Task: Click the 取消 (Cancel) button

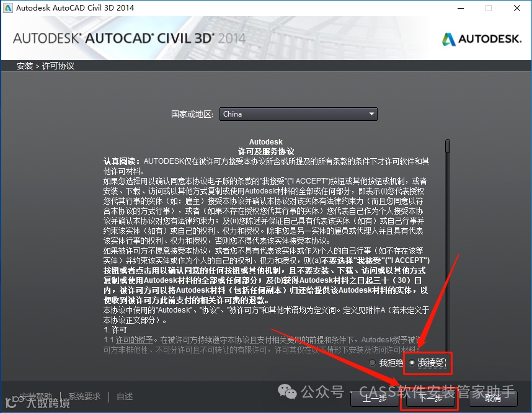Action: [493, 398]
